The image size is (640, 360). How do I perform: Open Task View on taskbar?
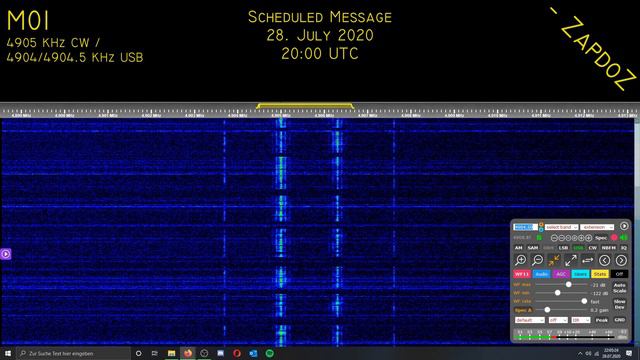(155, 353)
